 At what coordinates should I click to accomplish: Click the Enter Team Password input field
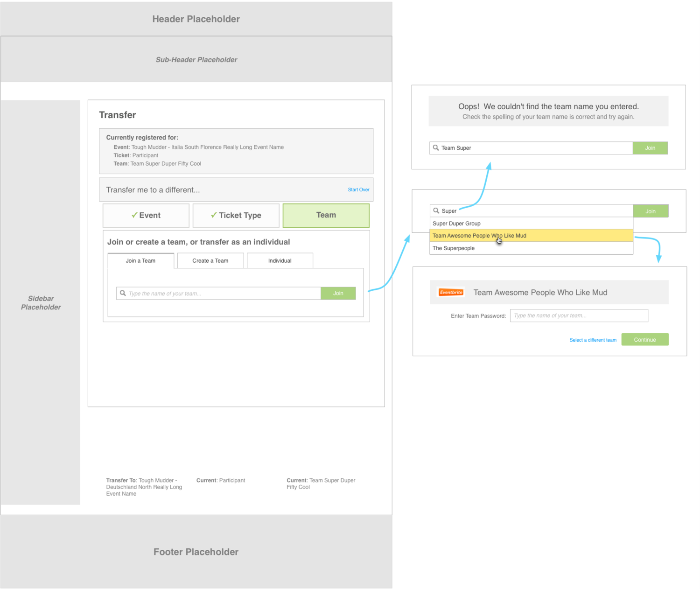click(x=579, y=316)
